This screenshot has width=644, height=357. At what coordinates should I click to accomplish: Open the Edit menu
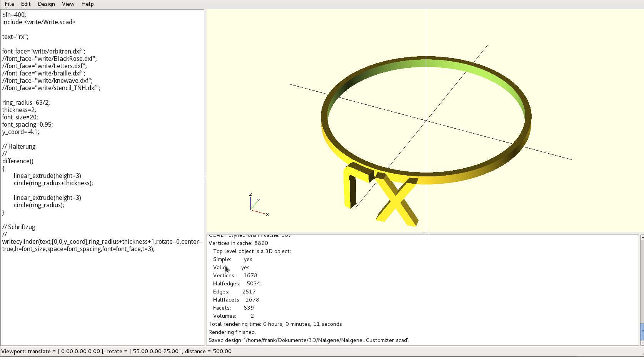(26, 4)
